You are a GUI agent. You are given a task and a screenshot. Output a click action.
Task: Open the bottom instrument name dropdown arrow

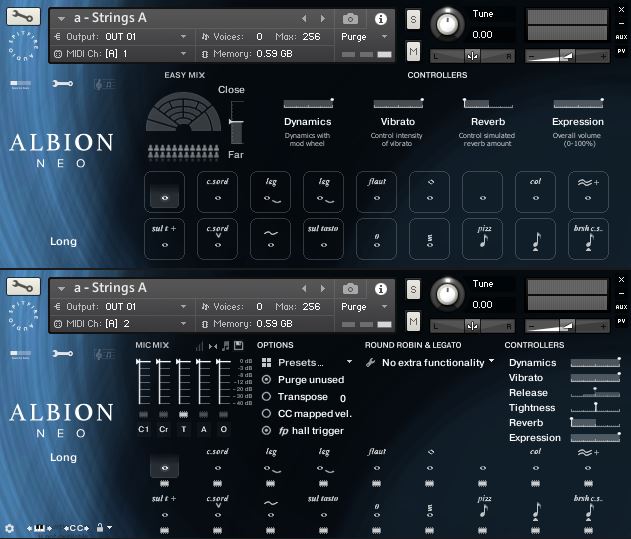coord(62,289)
